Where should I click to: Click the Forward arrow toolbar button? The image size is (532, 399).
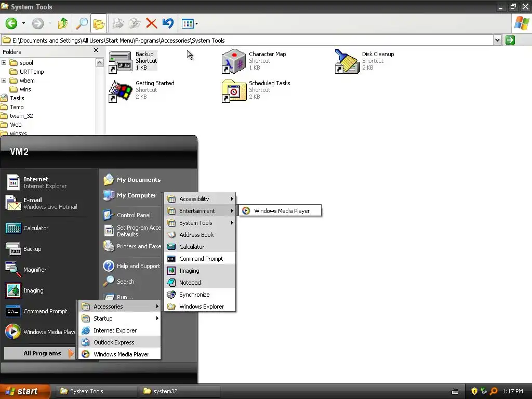pos(37,23)
